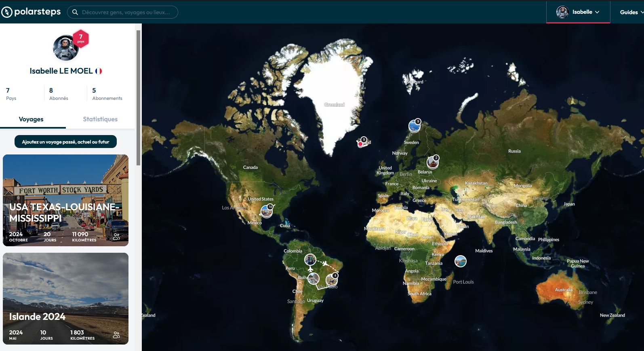
Task: Click the Mozambique label on the map
Action: [x=434, y=279]
